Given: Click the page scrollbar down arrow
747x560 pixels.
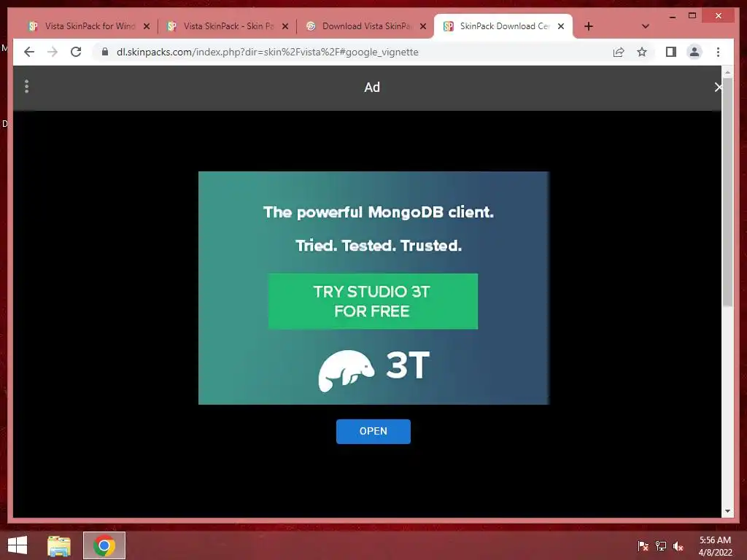Looking at the screenshot, I should click(727, 511).
